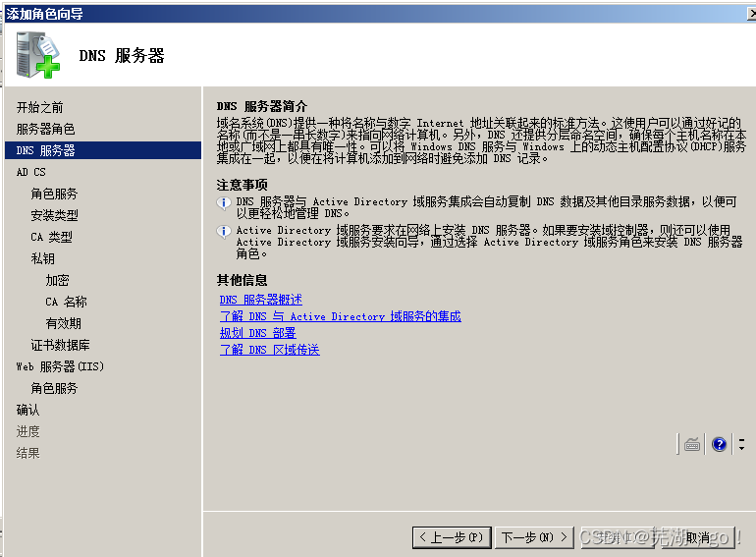Click the keyboard input method icon

[692, 444]
